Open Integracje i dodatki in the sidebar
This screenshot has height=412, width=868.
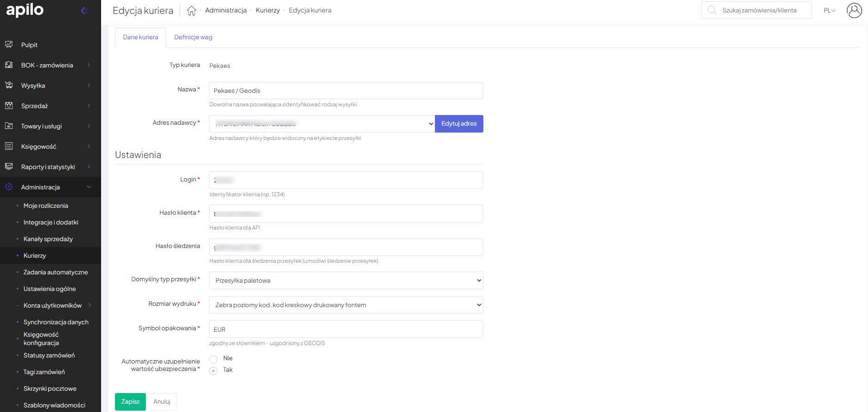pyautogui.click(x=51, y=222)
